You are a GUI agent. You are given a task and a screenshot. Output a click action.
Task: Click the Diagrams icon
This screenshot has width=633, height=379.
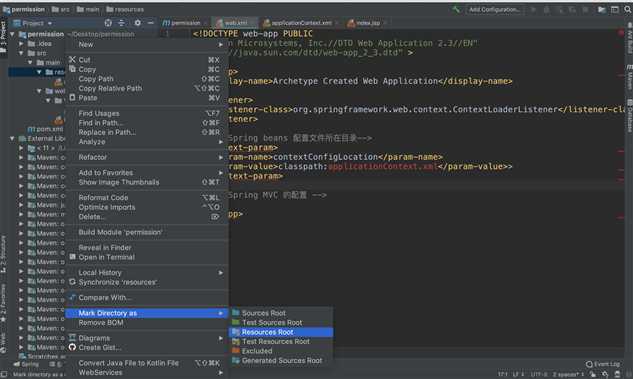(x=72, y=337)
